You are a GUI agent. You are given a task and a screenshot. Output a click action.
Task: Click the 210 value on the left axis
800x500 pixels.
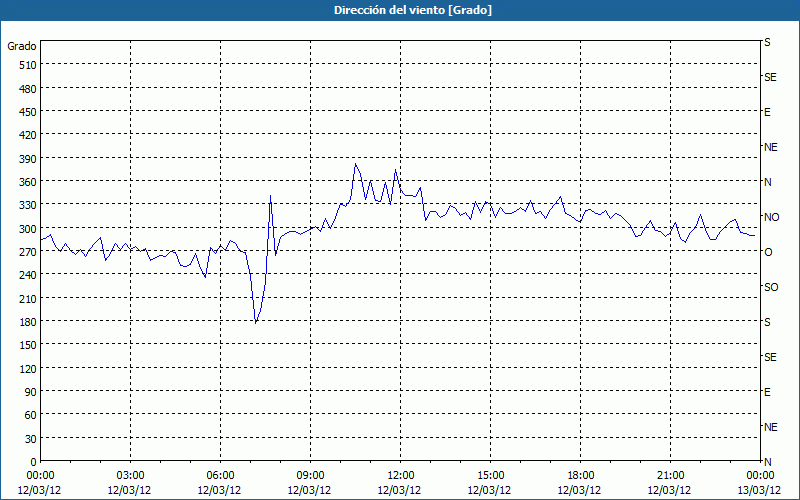(x=28, y=299)
